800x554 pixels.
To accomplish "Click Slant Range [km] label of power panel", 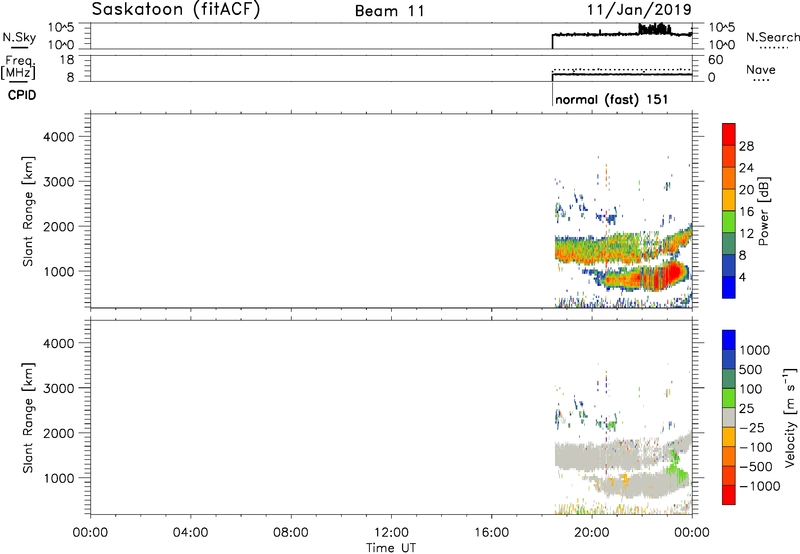I will pyautogui.click(x=28, y=211).
